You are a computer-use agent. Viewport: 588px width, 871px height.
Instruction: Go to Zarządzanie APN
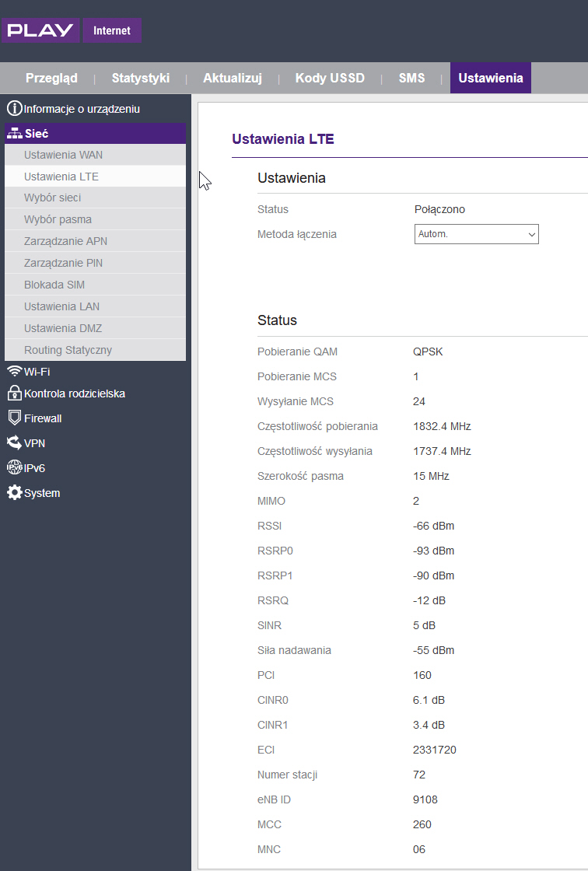[95, 241]
